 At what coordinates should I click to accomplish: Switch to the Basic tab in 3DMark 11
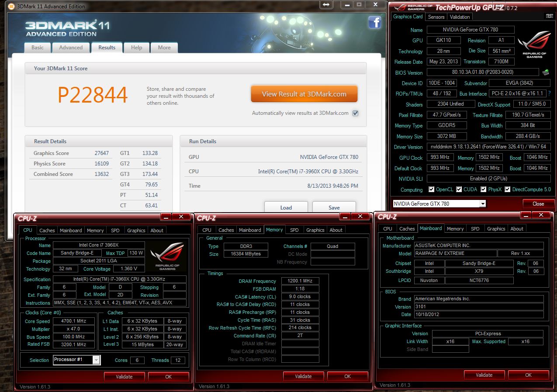38,48
